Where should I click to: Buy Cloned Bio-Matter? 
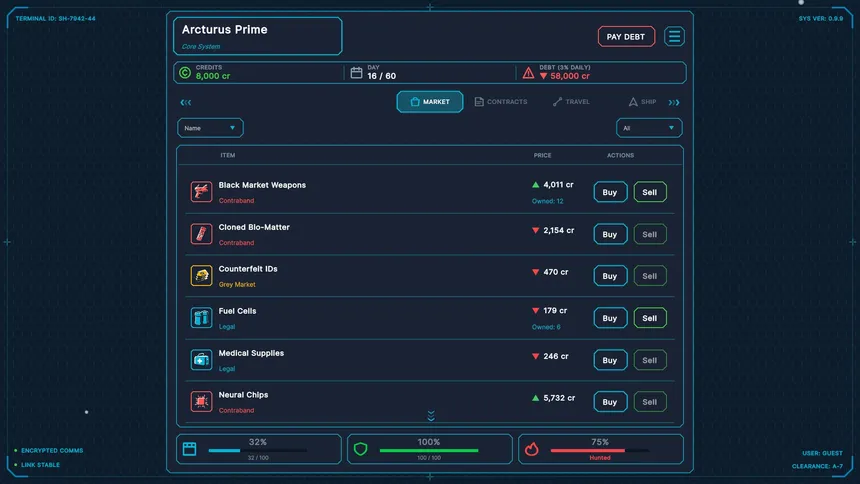click(x=610, y=234)
